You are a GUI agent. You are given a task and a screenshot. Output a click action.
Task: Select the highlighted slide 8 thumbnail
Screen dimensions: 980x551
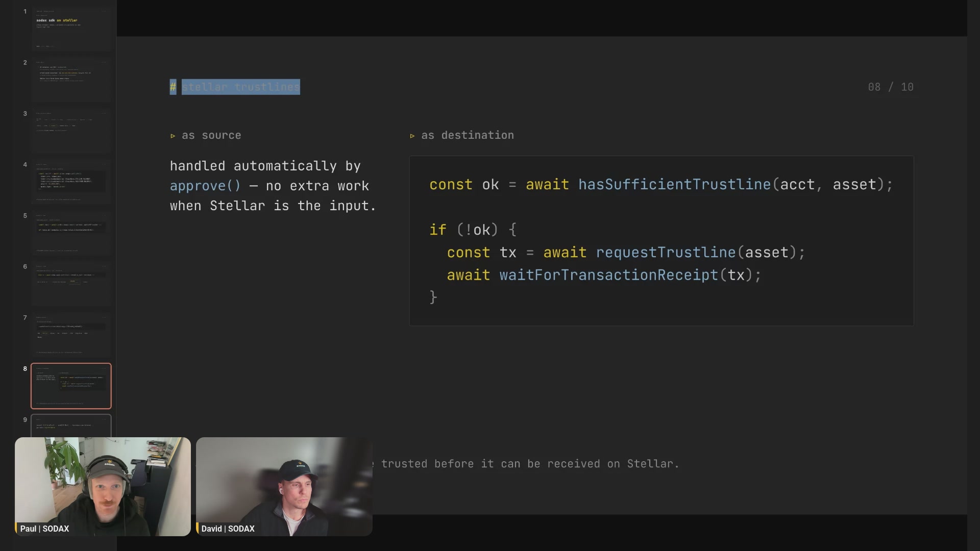click(x=71, y=386)
